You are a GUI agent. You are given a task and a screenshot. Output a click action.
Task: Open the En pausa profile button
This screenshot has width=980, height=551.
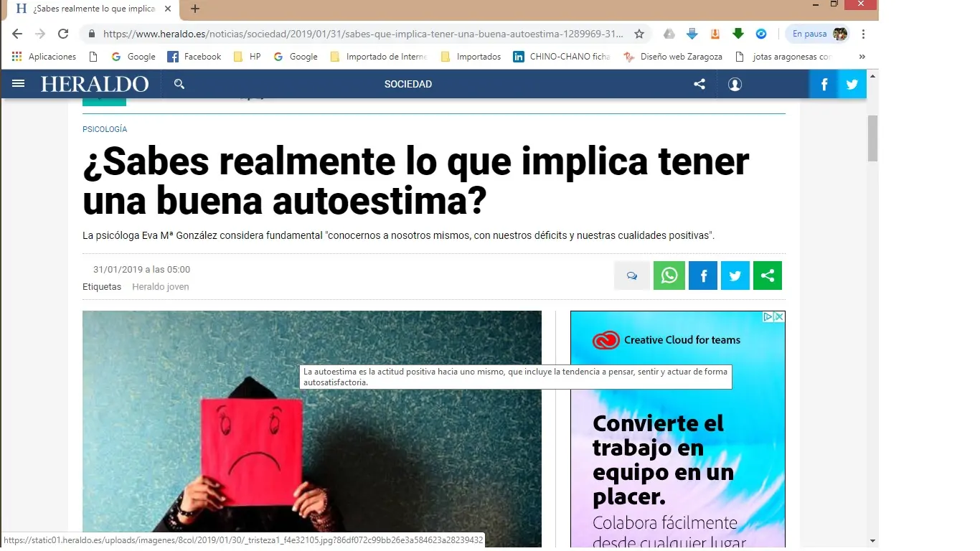click(x=818, y=34)
